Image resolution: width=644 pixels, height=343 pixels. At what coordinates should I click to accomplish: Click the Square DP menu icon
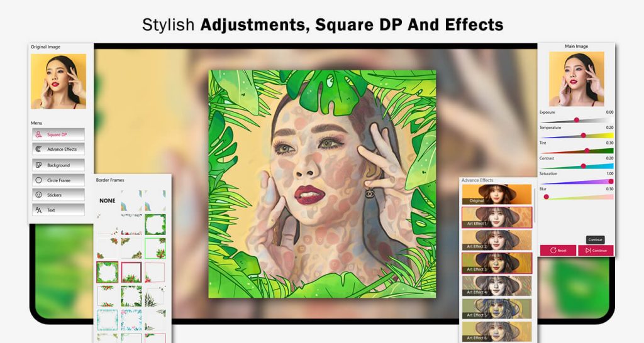pyautogui.click(x=38, y=134)
